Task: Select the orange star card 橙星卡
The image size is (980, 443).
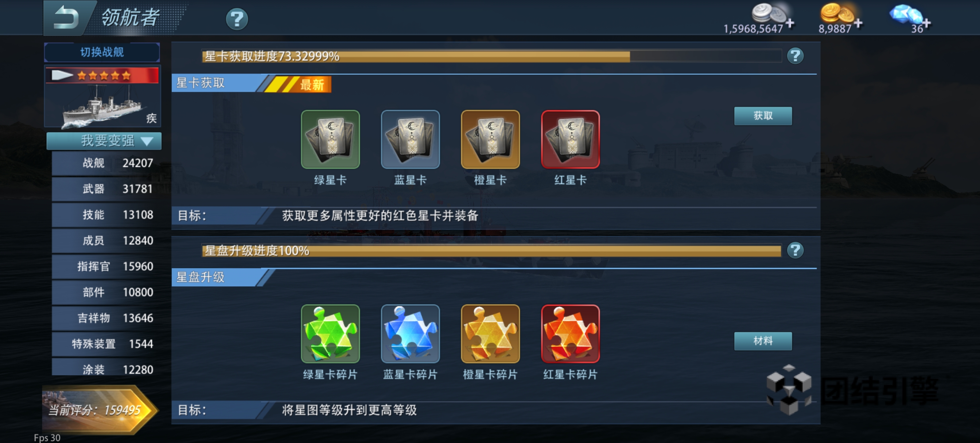Action: click(490, 140)
